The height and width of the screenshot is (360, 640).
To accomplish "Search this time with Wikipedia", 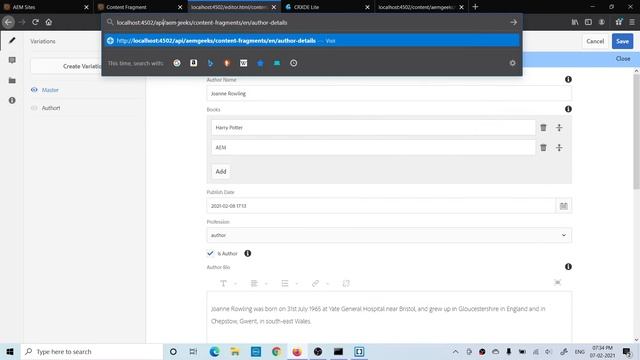I will point(243,63).
